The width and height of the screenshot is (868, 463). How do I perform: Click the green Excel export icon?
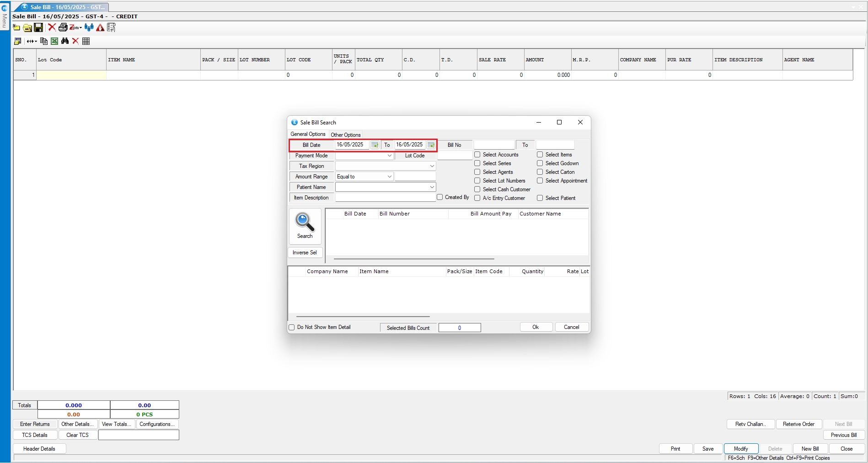pyautogui.click(x=54, y=41)
